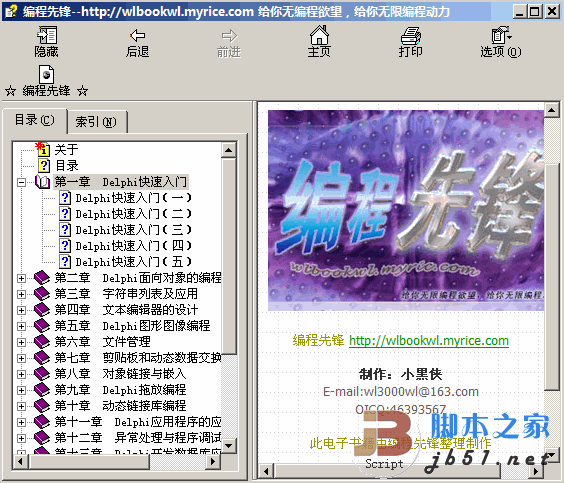Open the http://wlbookwl.myrice.com hyperlink

pyautogui.click(x=429, y=340)
